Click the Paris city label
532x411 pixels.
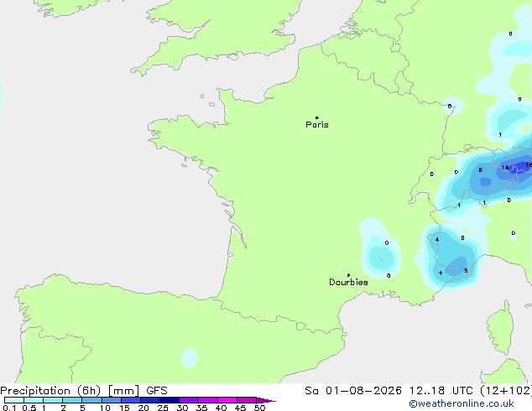pyautogui.click(x=317, y=125)
